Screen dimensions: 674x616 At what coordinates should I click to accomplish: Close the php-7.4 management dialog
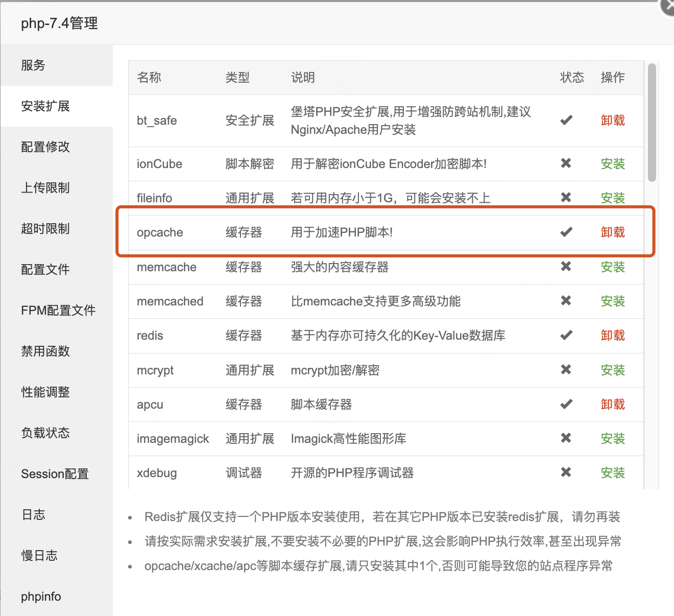click(x=667, y=6)
